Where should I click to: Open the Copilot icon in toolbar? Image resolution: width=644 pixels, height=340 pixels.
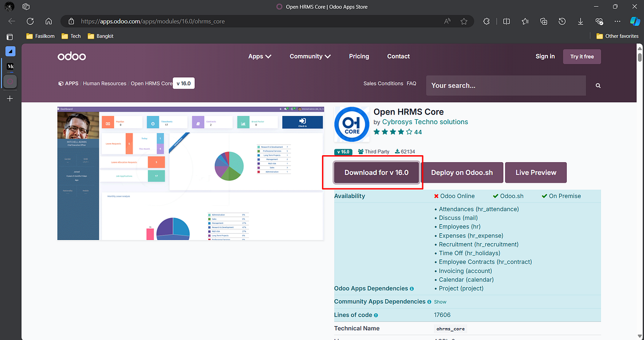(634, 21)
